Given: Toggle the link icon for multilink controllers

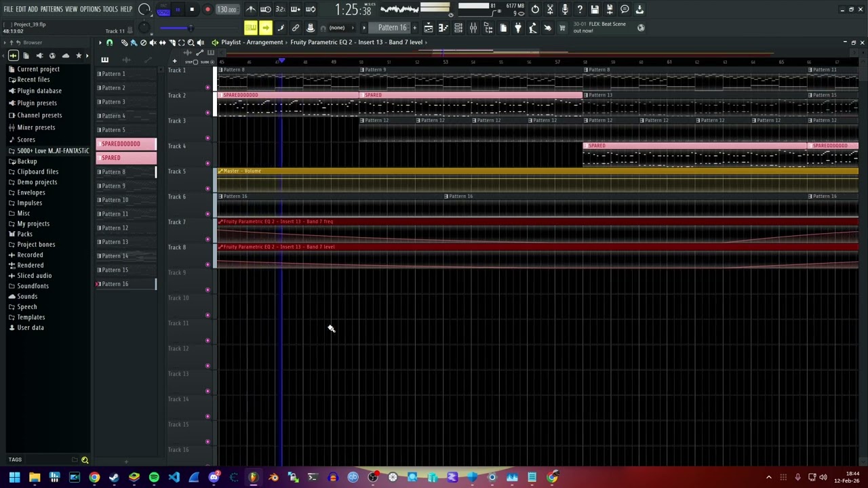Looking at the screenshot, I should click(x=296, y=28).
